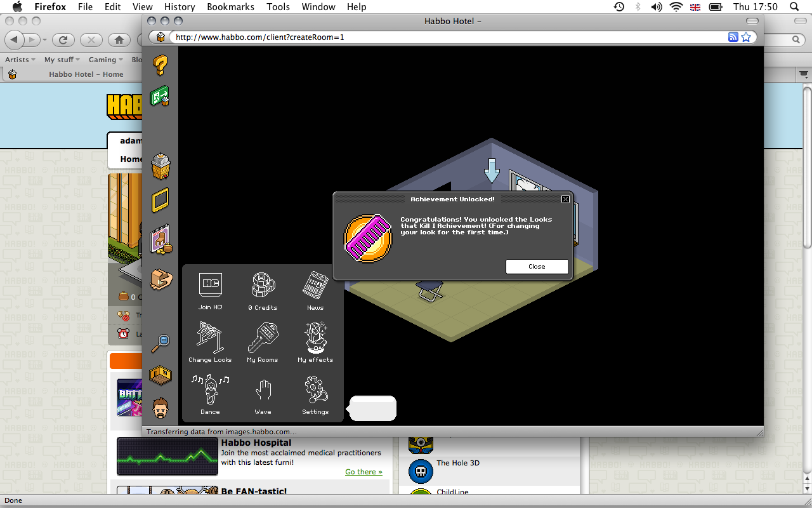Open Settings gear in the avatar menu
812x508 pixels.
click(315, 395)
